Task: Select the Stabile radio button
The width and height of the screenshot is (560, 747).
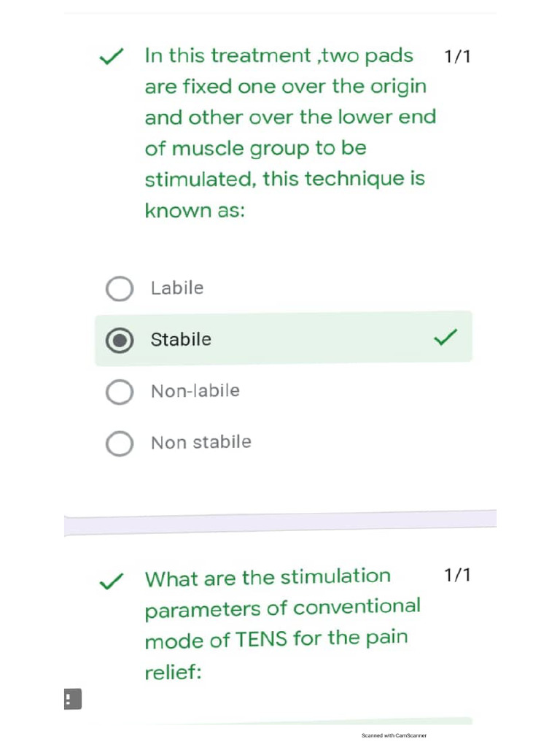Action: [x=120, y=340]
